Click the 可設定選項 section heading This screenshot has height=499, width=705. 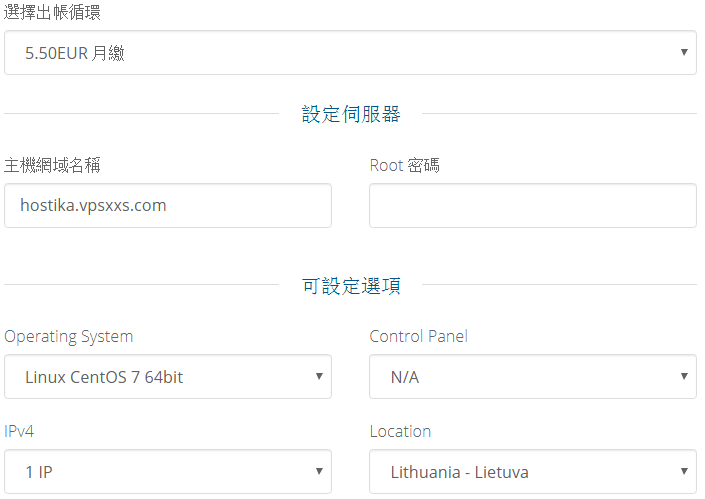point(351,285)
